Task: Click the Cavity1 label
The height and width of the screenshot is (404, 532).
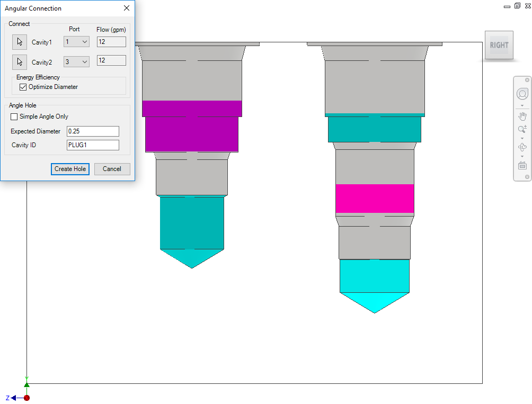Action: [x=42, y=42]
